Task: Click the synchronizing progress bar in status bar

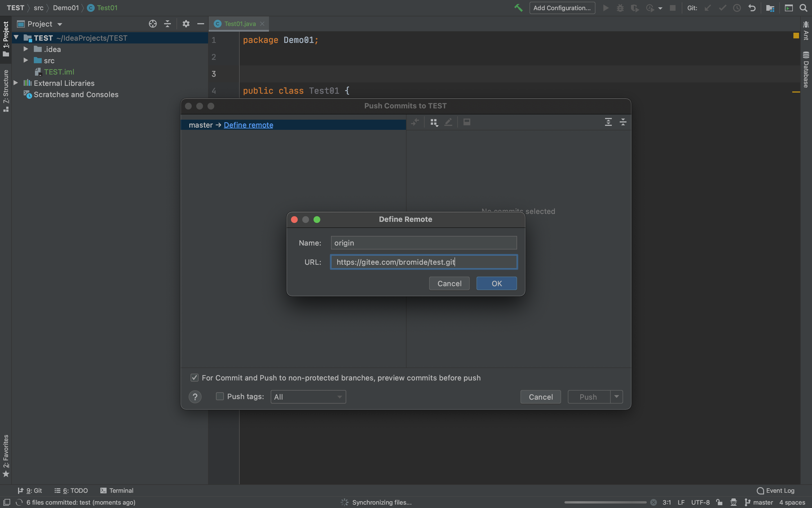Action: tap(605, 502)
